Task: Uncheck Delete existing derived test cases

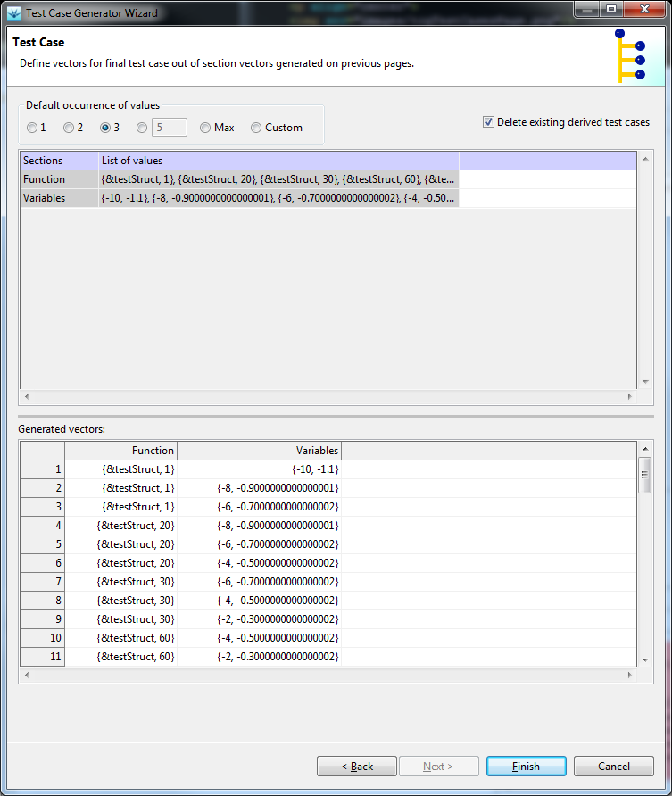Action: coord(488,122)
